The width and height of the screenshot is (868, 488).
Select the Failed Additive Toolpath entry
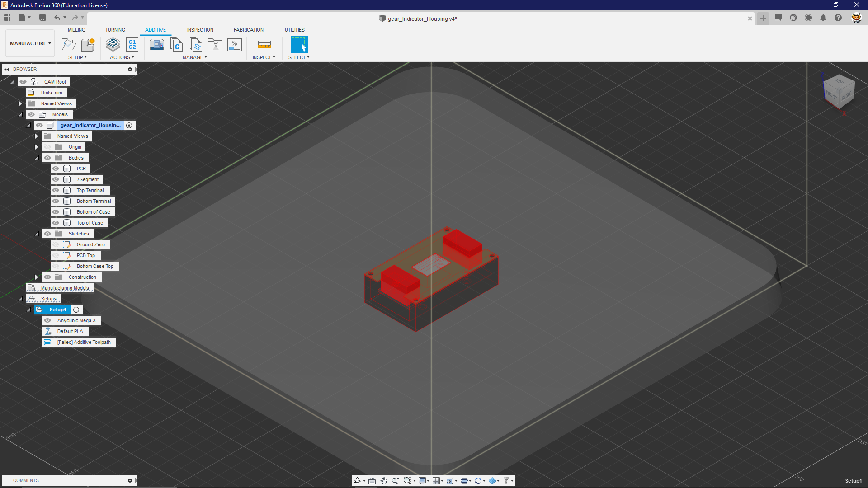click(x=83, y=342)
